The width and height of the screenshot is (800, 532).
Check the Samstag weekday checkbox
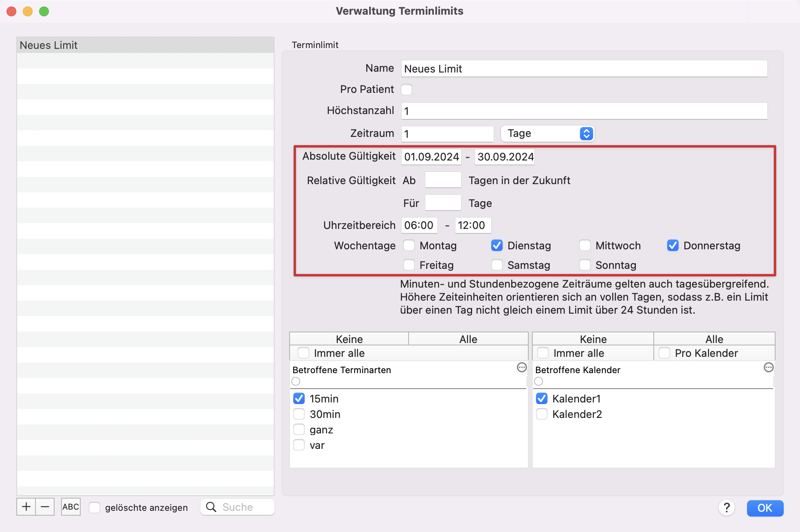pyautogui.click(x=497, y=265)
